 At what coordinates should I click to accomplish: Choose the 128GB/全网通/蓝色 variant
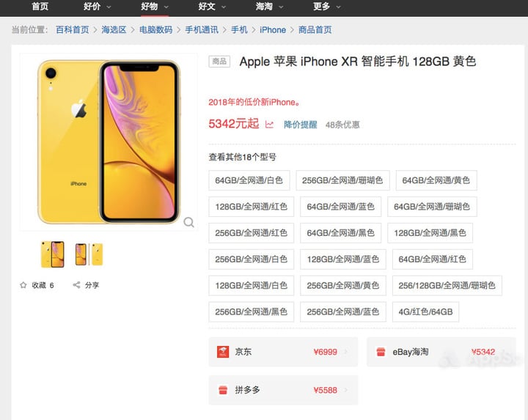click(342, 259)
